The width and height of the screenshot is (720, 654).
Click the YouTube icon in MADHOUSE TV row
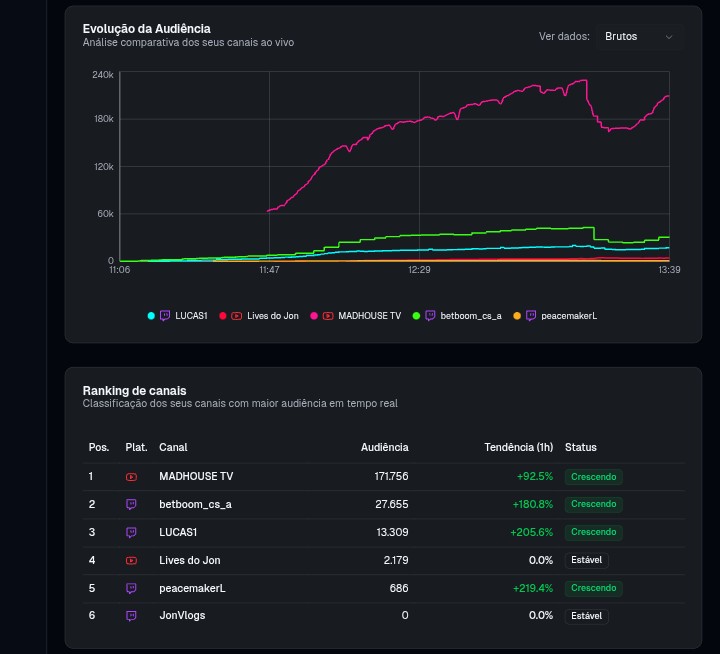pyautogui.click(x=131, y=477)
